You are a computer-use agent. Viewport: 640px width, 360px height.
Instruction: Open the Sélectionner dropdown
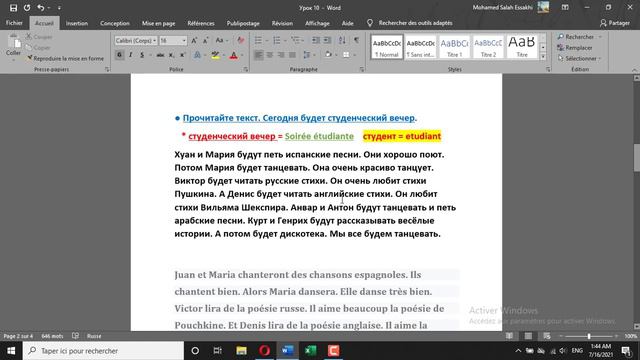pyautogui.click(x=580, y=58)
